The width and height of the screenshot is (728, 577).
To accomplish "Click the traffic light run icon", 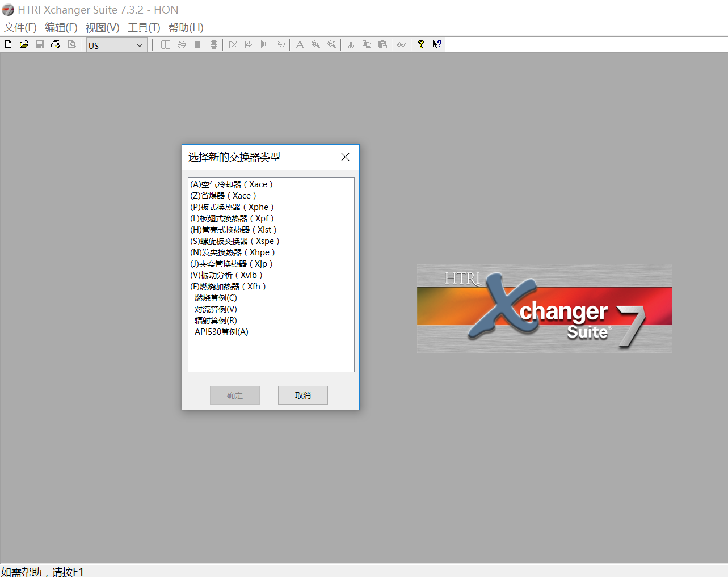I will [214, 44].
